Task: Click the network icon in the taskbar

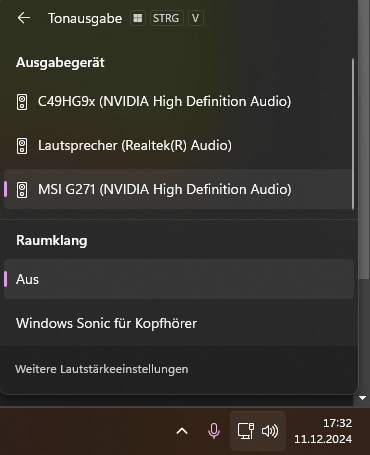Action: click(246, 431)
